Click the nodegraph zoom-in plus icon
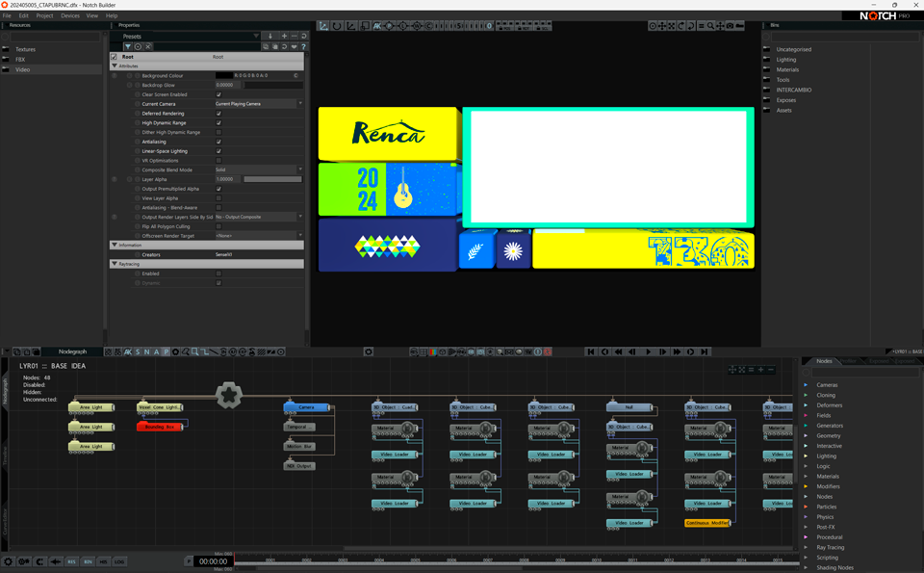The width and height of the screenshot is (924, 573). pos(760,370)
